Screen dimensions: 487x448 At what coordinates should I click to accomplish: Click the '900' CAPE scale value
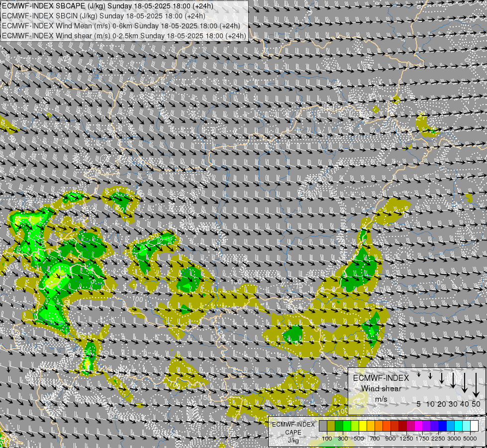coord(390,439)
